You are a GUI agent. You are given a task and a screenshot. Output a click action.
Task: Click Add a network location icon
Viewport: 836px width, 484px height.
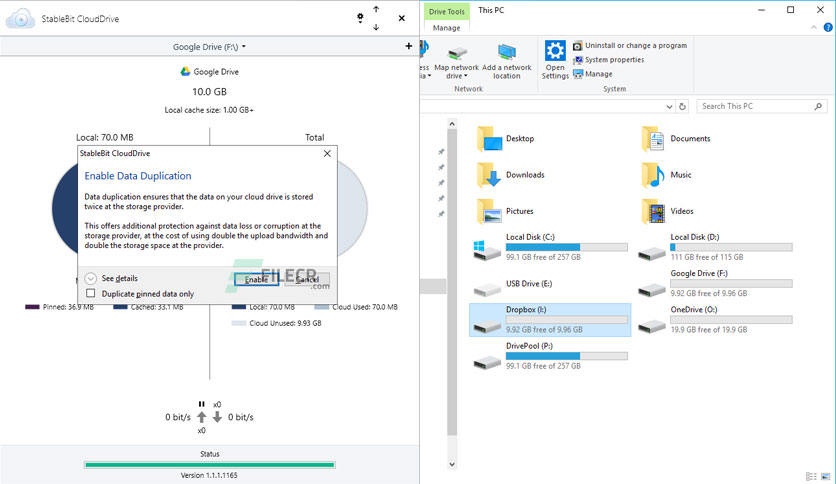click(x=507, y=53)
